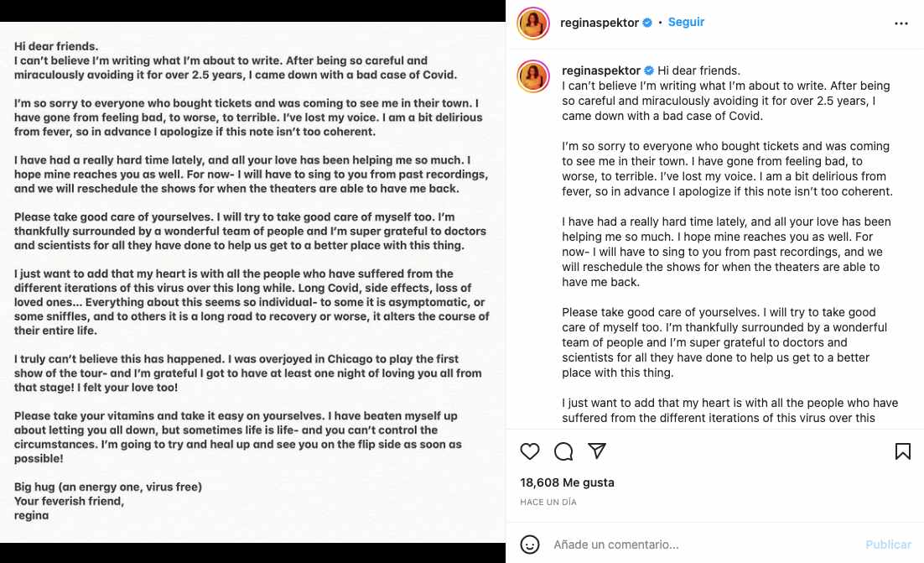Click the verified badge in the post header
This screenshot has height=563, width=924.
tap(647, 23)
